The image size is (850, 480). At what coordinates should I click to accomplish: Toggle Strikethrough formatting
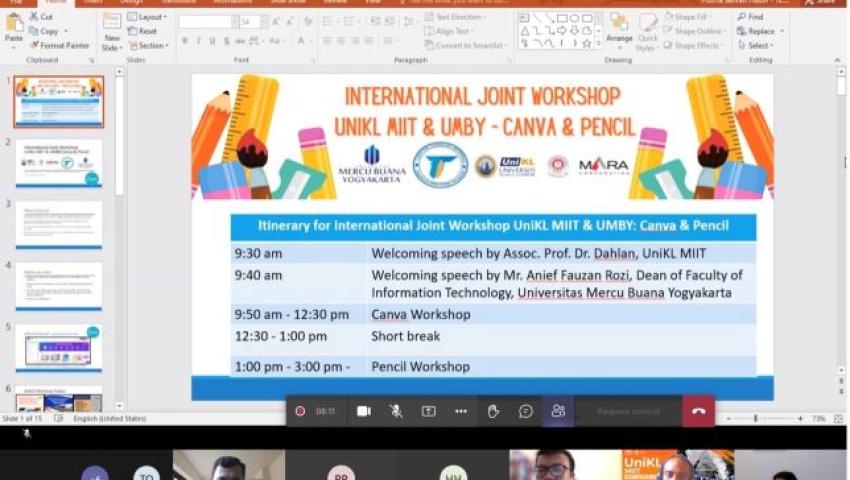click(240, 41)
